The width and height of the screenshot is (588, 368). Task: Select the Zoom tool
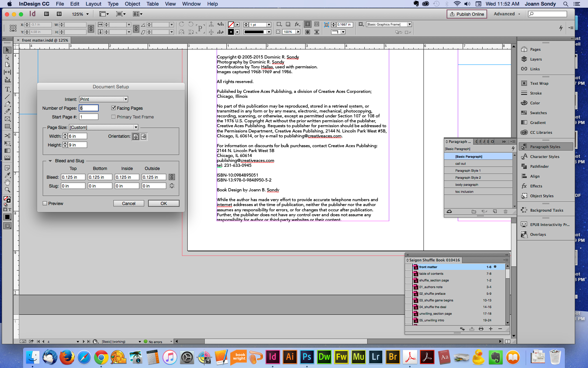click(7, 190)
